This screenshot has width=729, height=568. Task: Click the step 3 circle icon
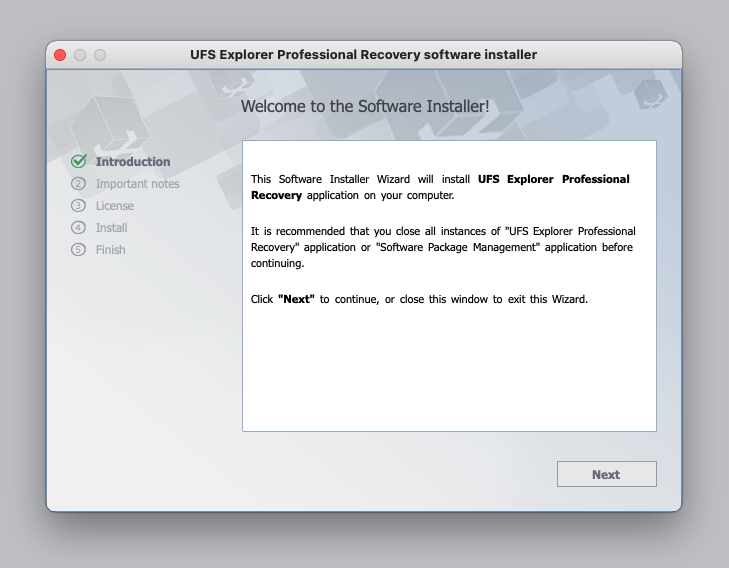pyautogui.click(x=78, y=205)
